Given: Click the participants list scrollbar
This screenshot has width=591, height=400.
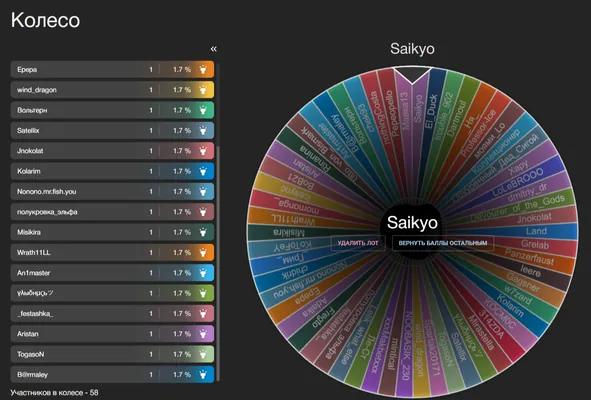Looking at the screenshot, I should (217, 222).
